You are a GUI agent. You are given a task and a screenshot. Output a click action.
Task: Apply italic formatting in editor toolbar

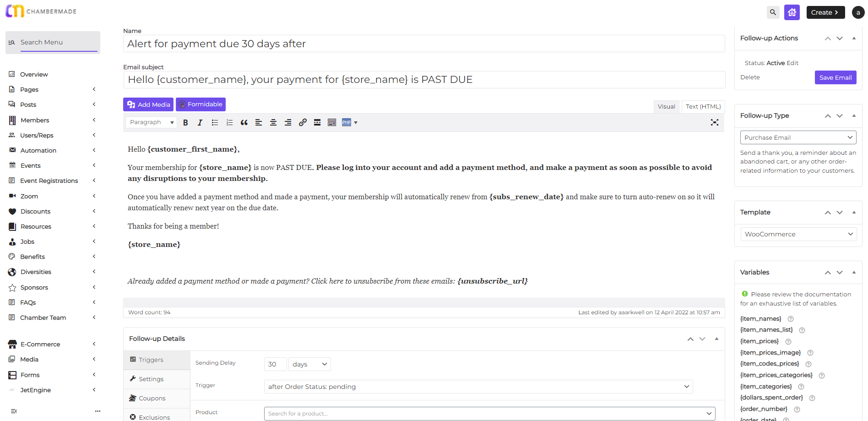click(x=200, y=122)
